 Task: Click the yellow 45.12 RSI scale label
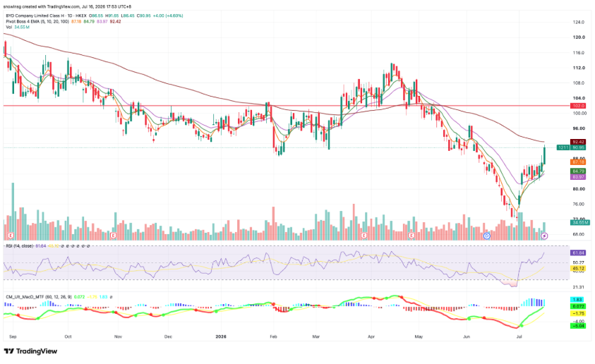[578, 268]
